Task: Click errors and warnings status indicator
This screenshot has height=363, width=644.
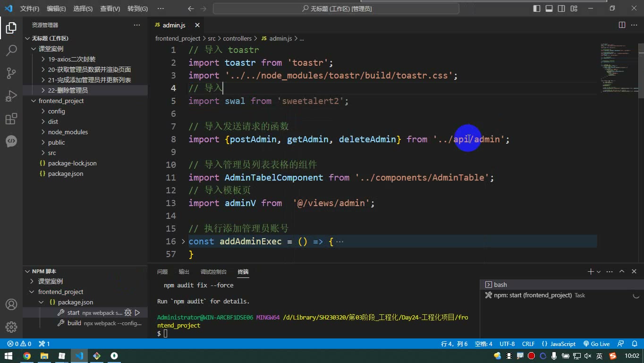Action: [x=19, y=344]
